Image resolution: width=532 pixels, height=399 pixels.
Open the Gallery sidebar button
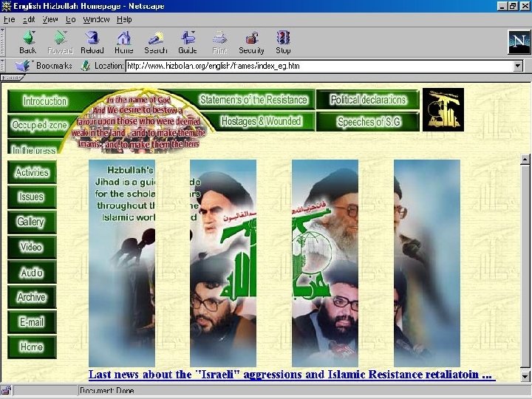coord(32,222)
